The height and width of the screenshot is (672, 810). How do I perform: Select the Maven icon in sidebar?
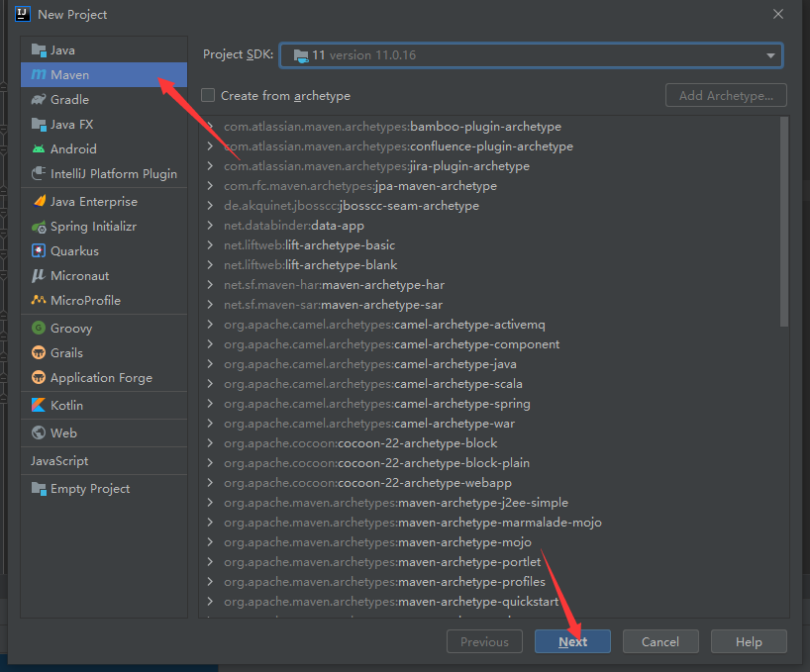[39, 75]
